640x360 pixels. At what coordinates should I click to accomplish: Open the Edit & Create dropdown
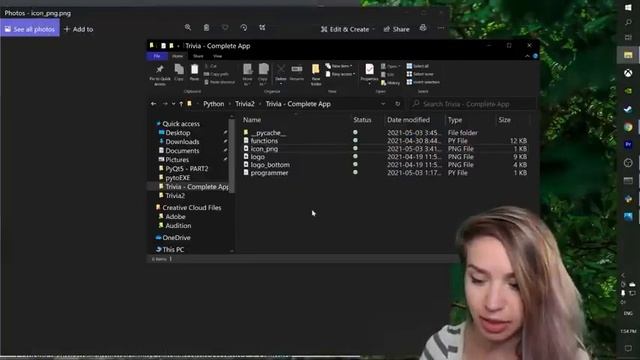(347, 29)
